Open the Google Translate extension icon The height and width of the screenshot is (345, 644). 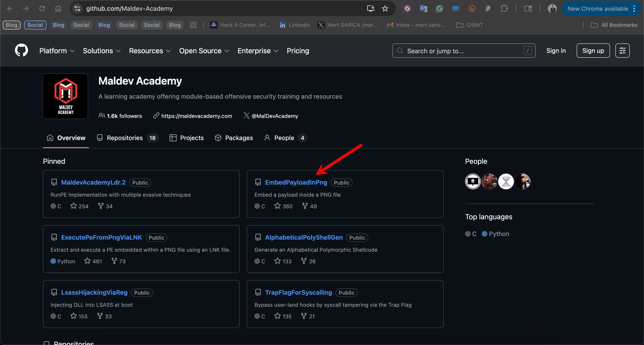pos(423,9)
